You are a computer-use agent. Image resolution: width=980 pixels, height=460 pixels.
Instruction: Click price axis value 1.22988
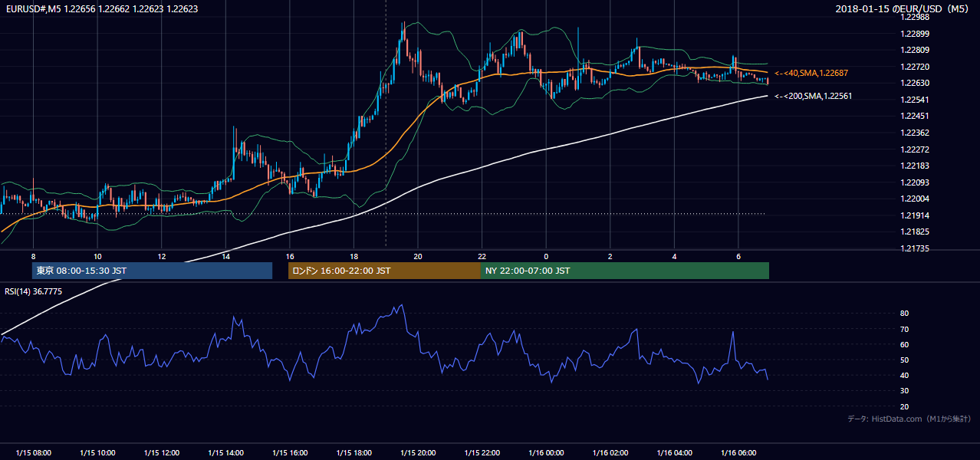(x=916, y=17)
